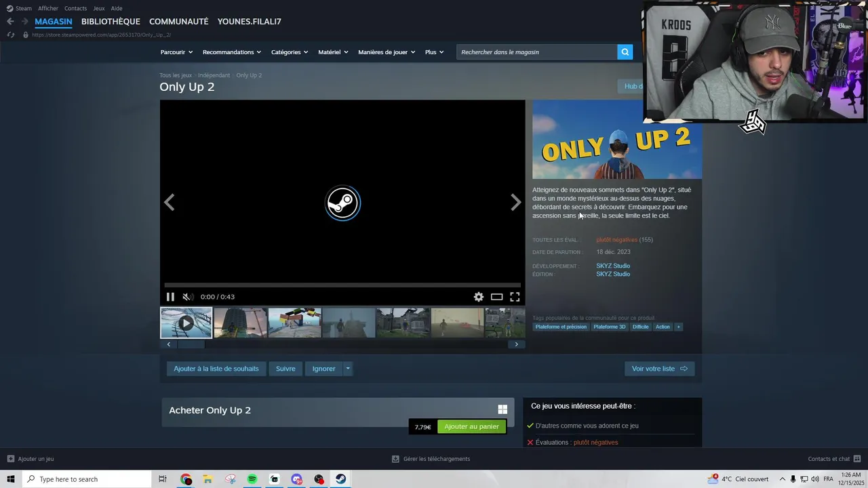Viewport: 868px width, 488px height.
Task: Open the Windows Start menu
Action: coord(11,479)
